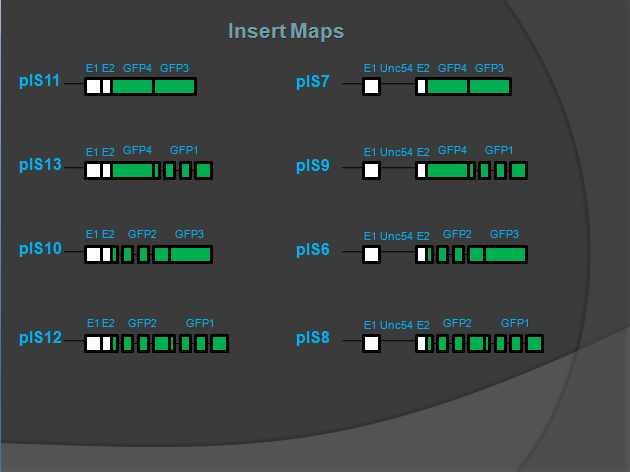630x472 pixels.
Task: Select the pIS7 construct label
Action: 313,82
